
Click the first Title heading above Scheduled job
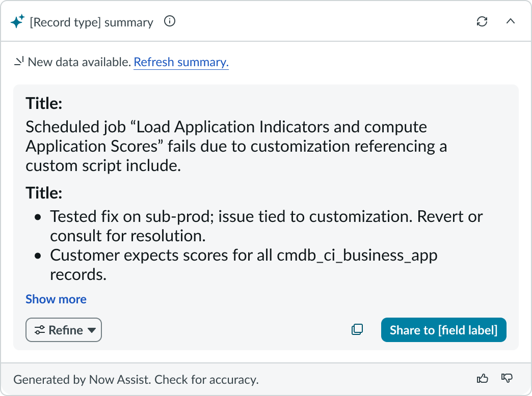(44, 104)
